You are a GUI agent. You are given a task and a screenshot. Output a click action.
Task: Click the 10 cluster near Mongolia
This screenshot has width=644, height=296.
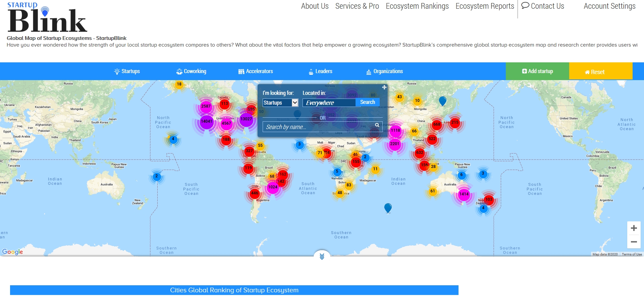coord(417,101)
